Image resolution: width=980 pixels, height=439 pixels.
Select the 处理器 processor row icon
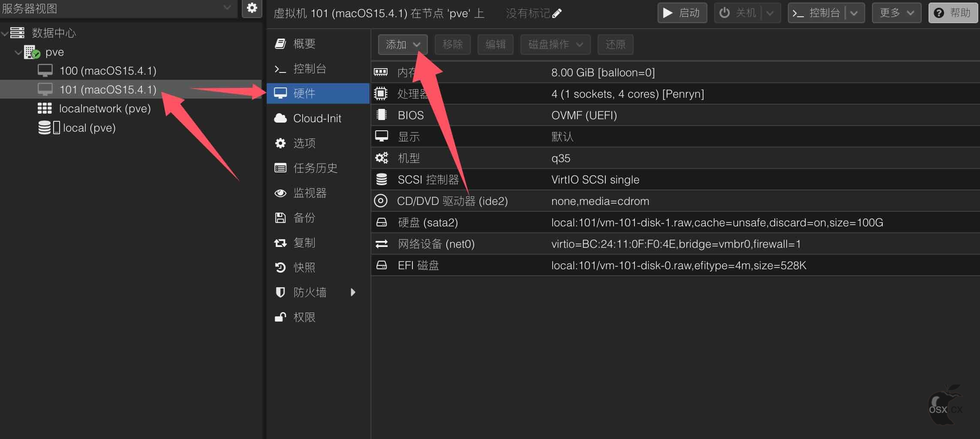click(381, 93)
